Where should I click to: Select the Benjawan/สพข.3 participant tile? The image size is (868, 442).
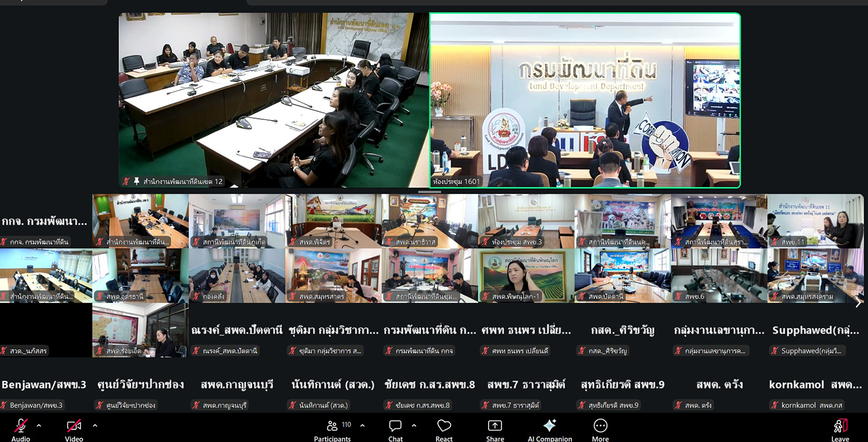[x=44, y=385]
